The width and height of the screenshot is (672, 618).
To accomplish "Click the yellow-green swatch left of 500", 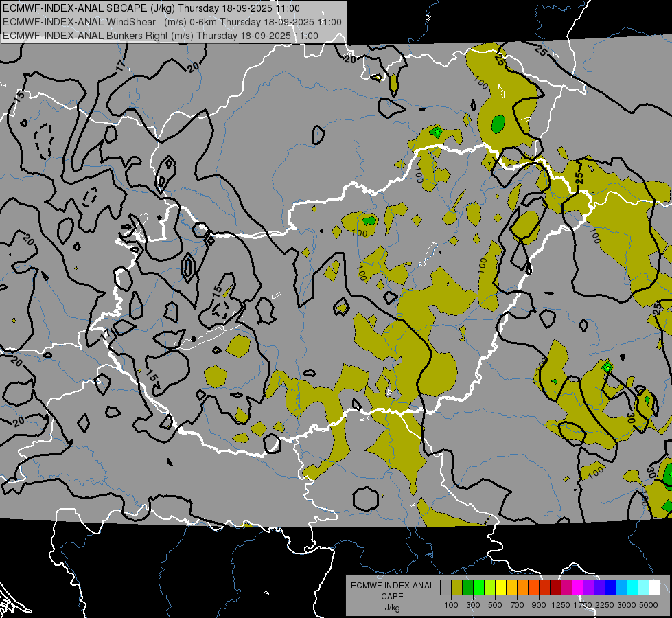I will click(x=490, y=588).
